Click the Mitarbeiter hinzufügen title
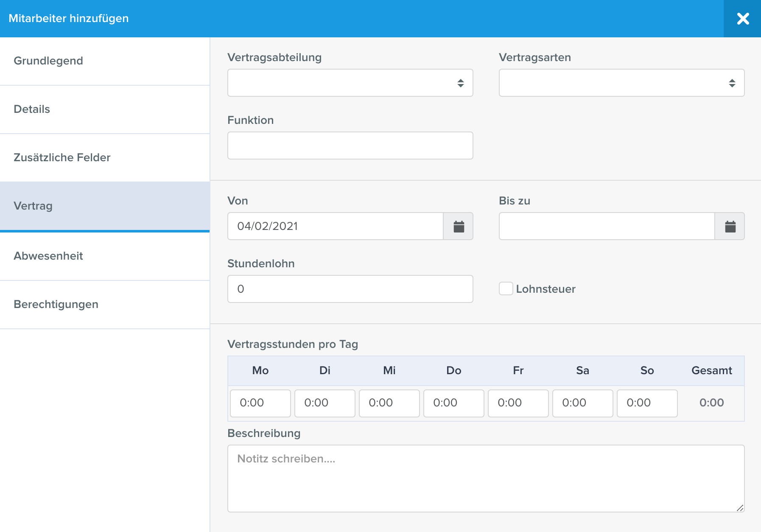Screen dimensions: 761x532 pos(69,18)
